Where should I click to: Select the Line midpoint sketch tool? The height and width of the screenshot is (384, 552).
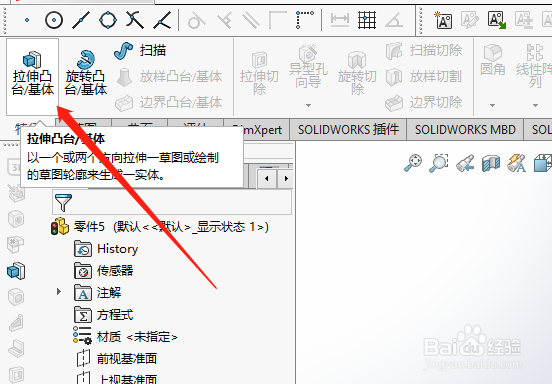(x=81, y=20)
